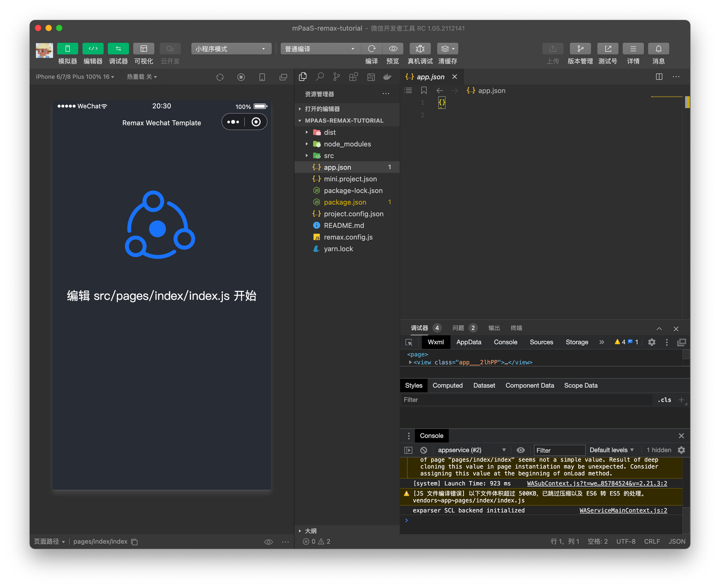The height and width of the screenshot is (588, 720).
Task: Toggle bookmark in the editor bar
Action: tap(424, 90)
